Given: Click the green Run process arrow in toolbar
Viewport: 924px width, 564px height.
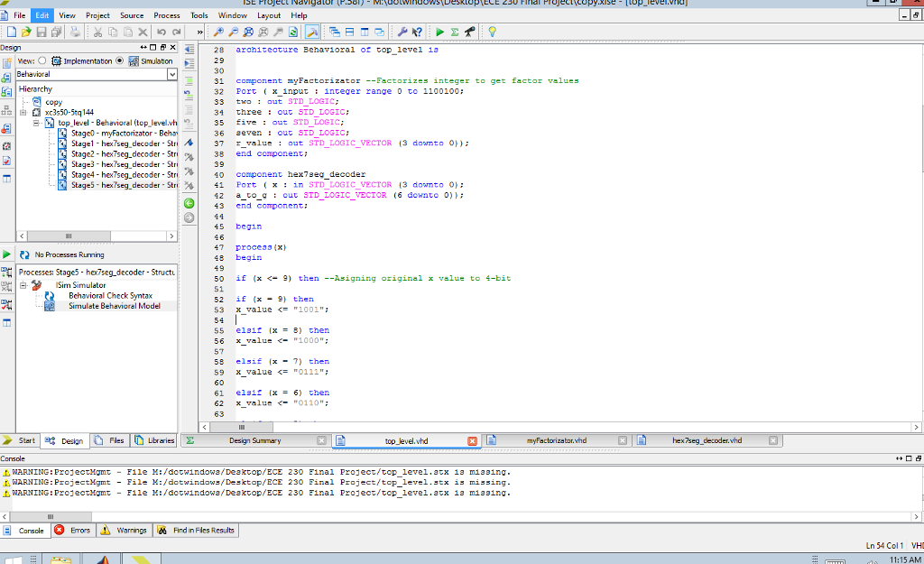Looking at the screenshot, I should 440,32.
